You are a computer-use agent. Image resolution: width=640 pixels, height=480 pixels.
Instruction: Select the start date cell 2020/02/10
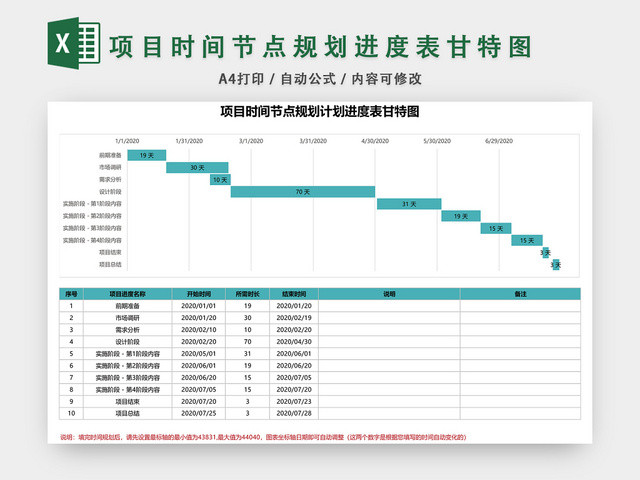tap(199, 330)
